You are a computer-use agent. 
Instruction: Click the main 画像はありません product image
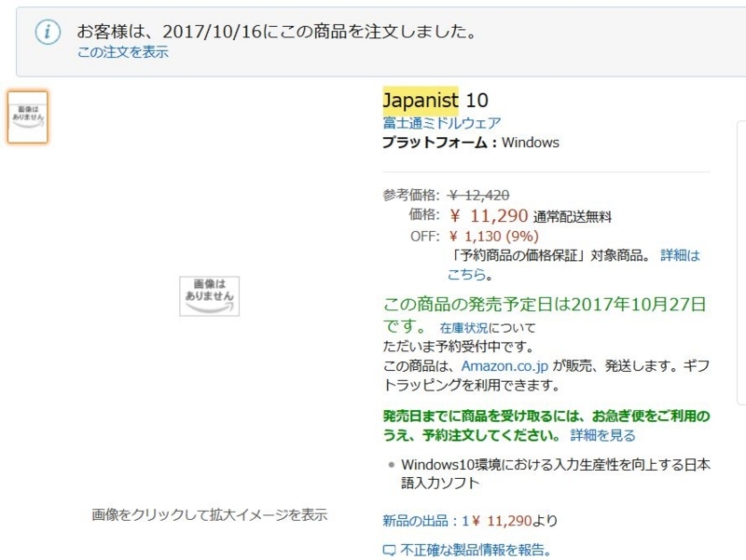(209, 295)
